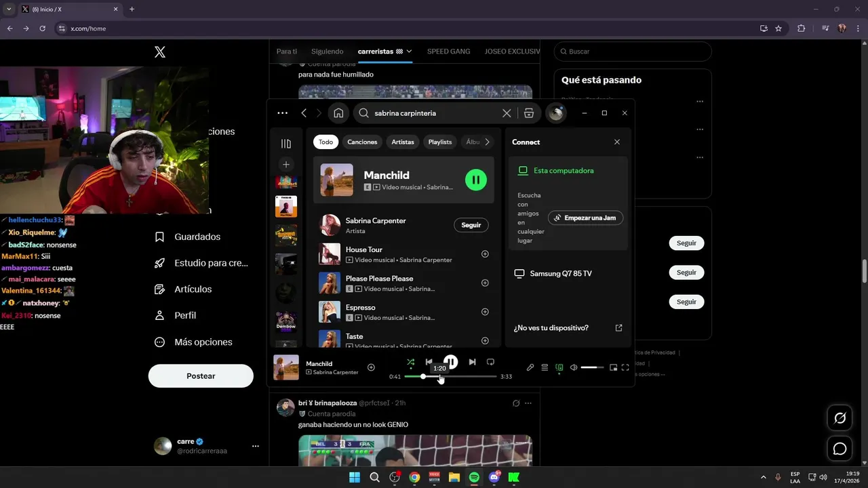868x488 pixels.
Task: Open Perfil in X sidebar
Action: point(175,316)
